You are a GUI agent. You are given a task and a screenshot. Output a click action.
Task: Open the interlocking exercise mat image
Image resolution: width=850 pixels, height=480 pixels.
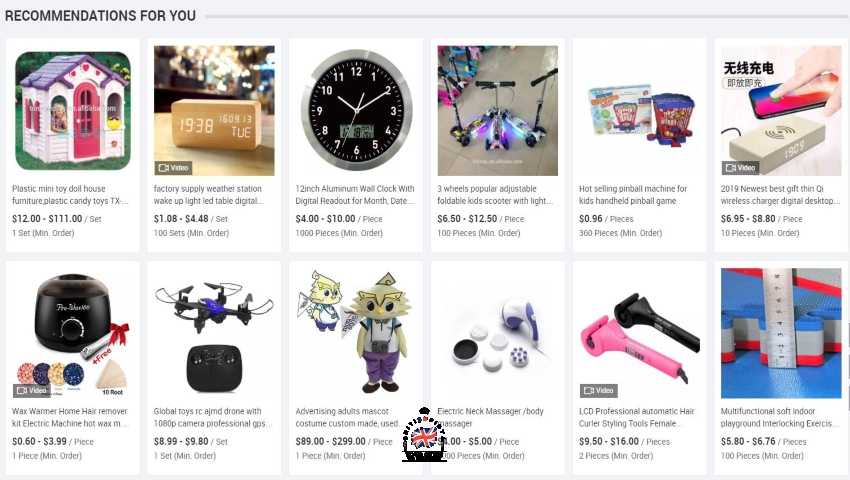click(781, 333)
